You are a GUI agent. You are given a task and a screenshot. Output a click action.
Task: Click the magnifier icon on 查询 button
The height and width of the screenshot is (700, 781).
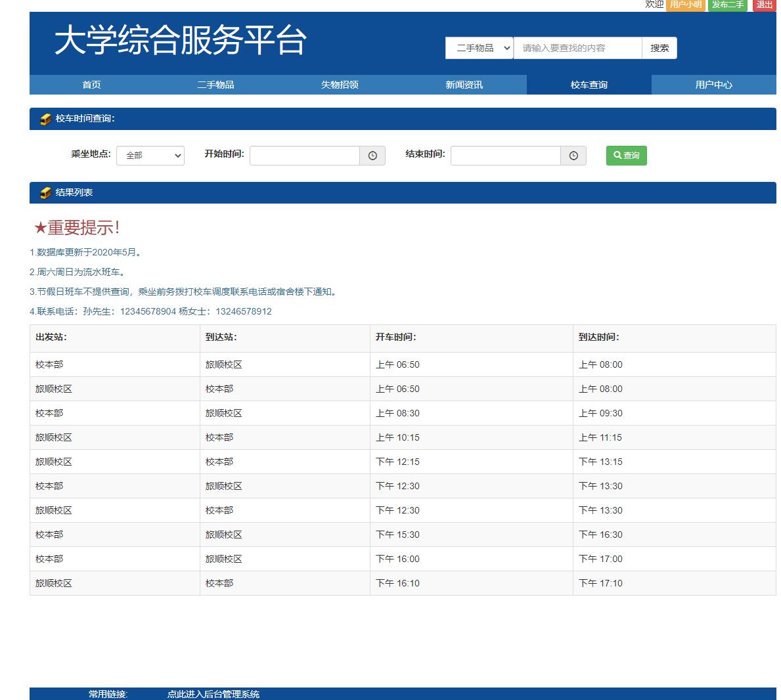coord(616,156)
